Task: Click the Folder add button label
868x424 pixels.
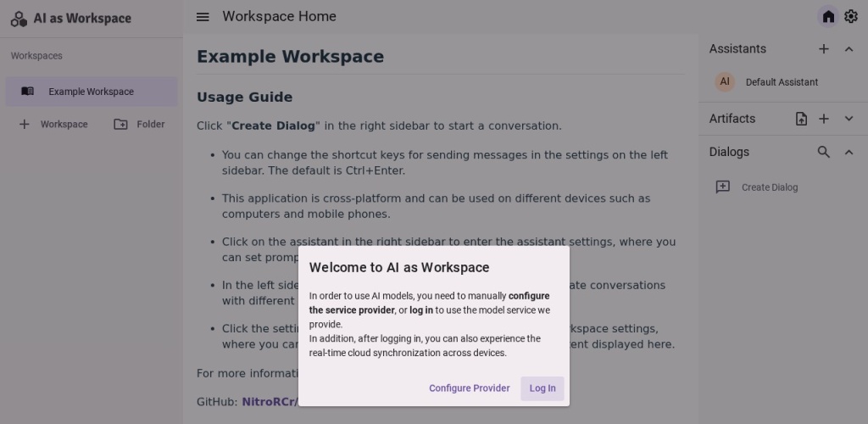Action: (151, 124)
